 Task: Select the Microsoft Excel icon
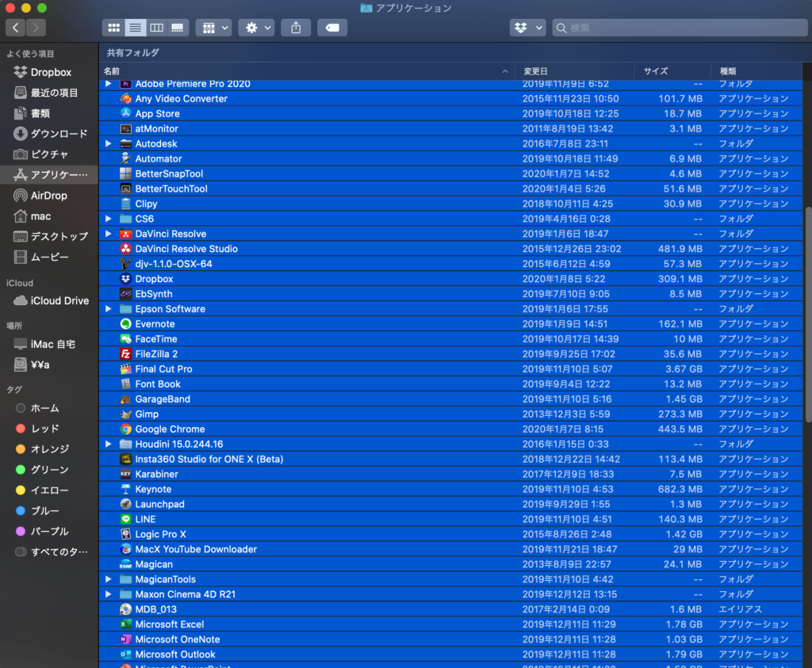126,624
